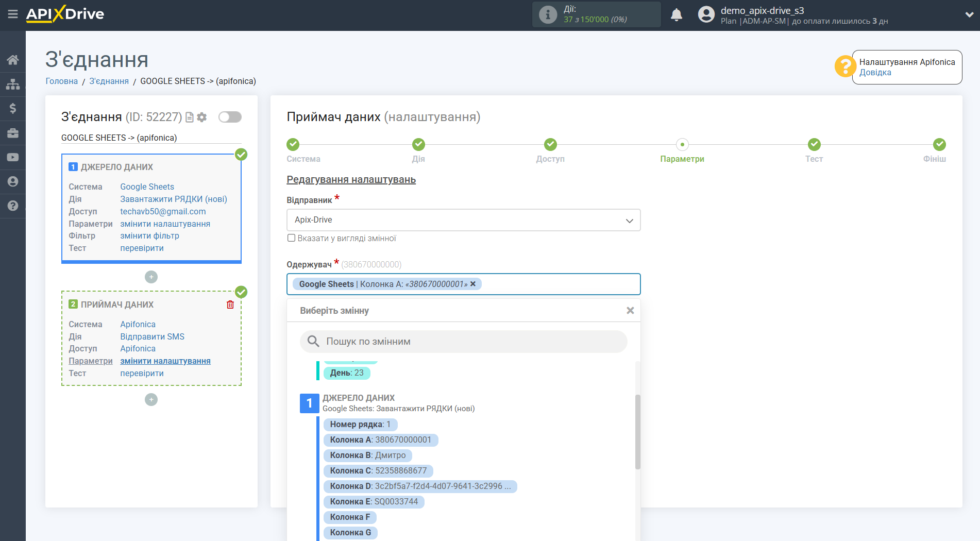This screenshot has height=541, width=980.
Task: Delete data receiver with trash icon
Action: coord(230,305)
